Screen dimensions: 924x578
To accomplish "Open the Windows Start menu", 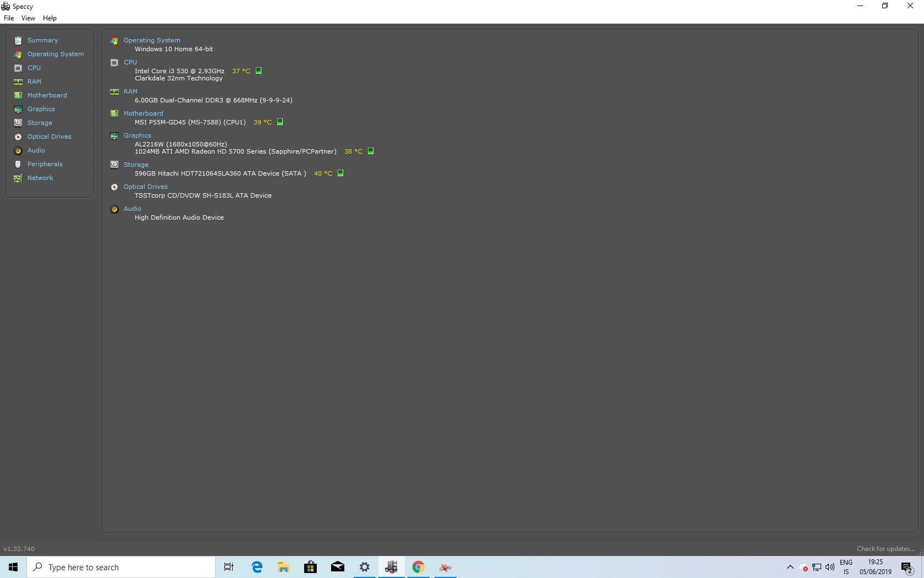I will 13,567.
